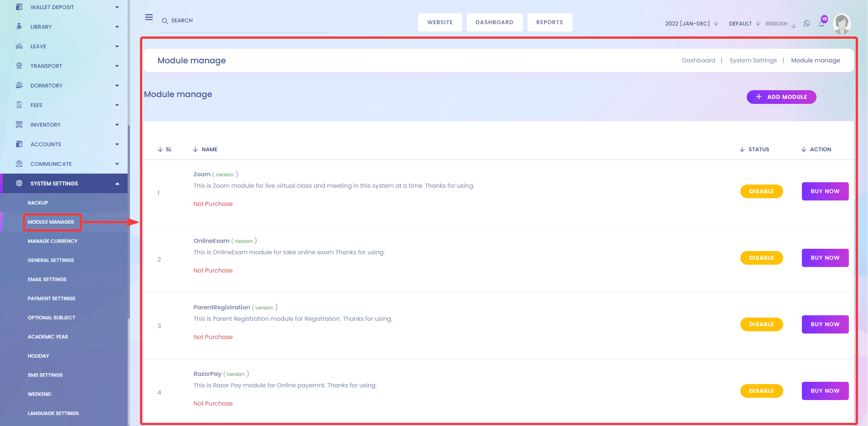
Task: Sort by Status column arrow
Action: click(742, 149)
